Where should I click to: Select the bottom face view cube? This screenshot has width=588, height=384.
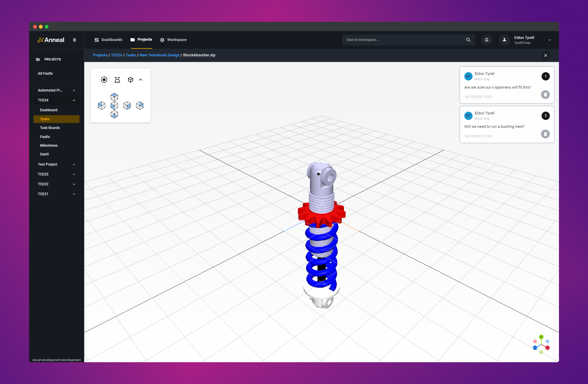114,114
